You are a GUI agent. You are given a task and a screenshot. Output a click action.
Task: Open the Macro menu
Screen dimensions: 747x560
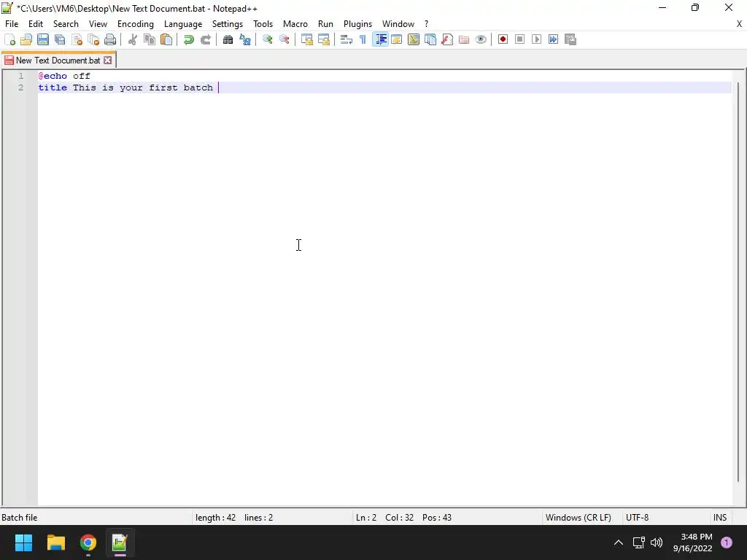pos(295,24)
